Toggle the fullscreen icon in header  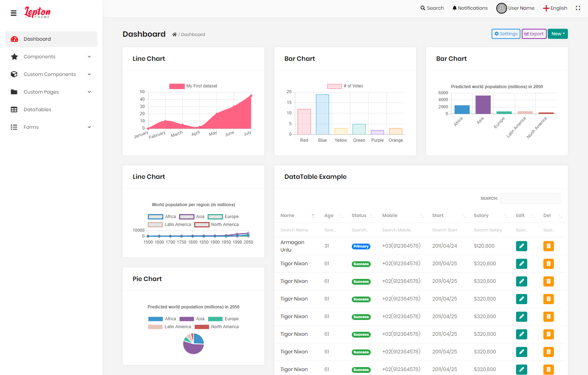578,8
